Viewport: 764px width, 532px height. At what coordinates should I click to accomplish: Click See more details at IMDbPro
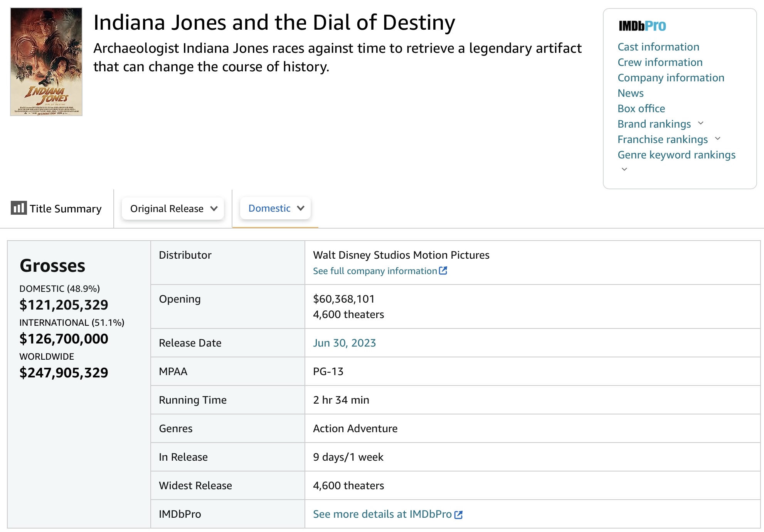[x=382, y=514]
